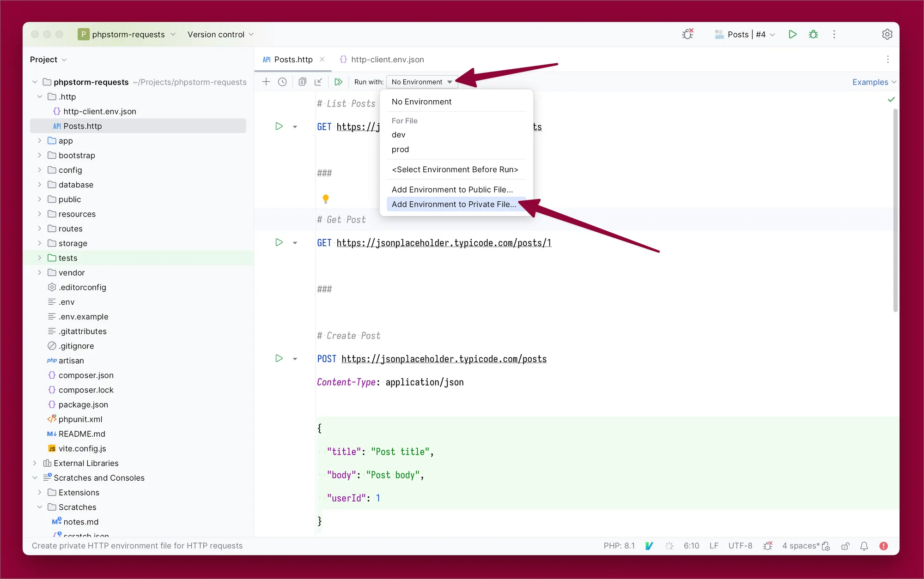Open the Posts | #4 run configuration dropdown
Image resolution: width=924 pixels, height=579 pixels.
tap(745, 34)
